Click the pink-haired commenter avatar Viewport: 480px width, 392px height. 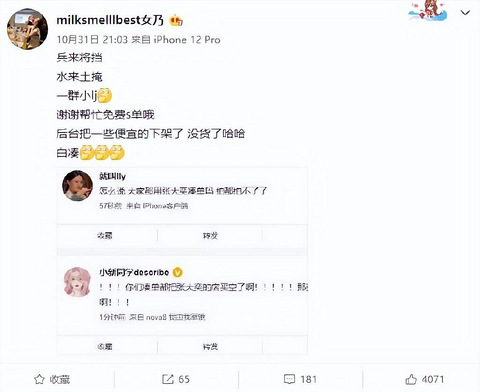pyautogui.click(x=77, y=282)
